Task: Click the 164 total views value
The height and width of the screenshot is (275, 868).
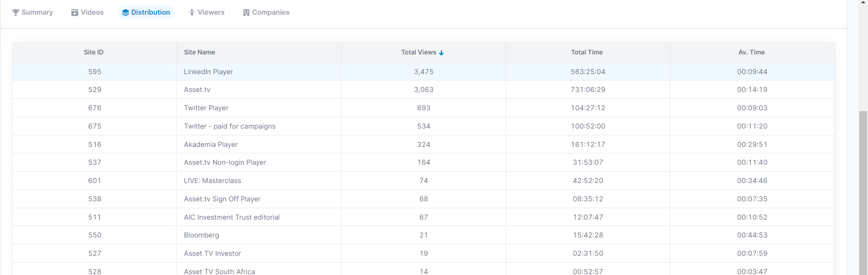Action: 424,162
